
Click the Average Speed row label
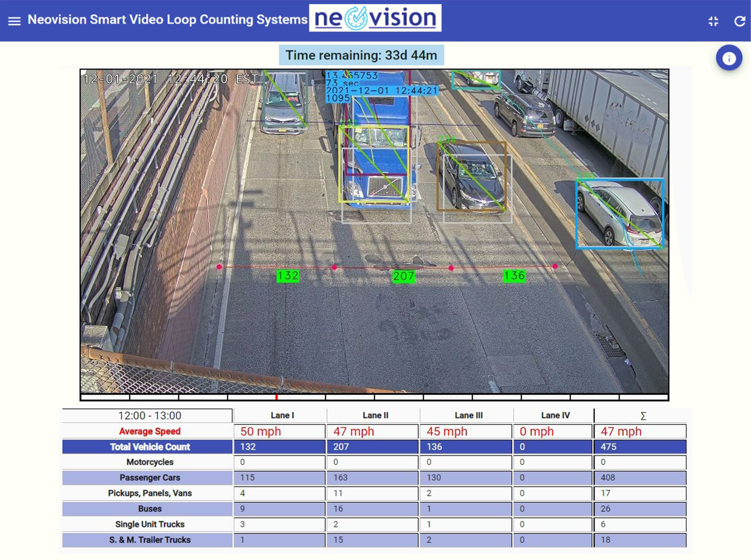tap(150, 431)
